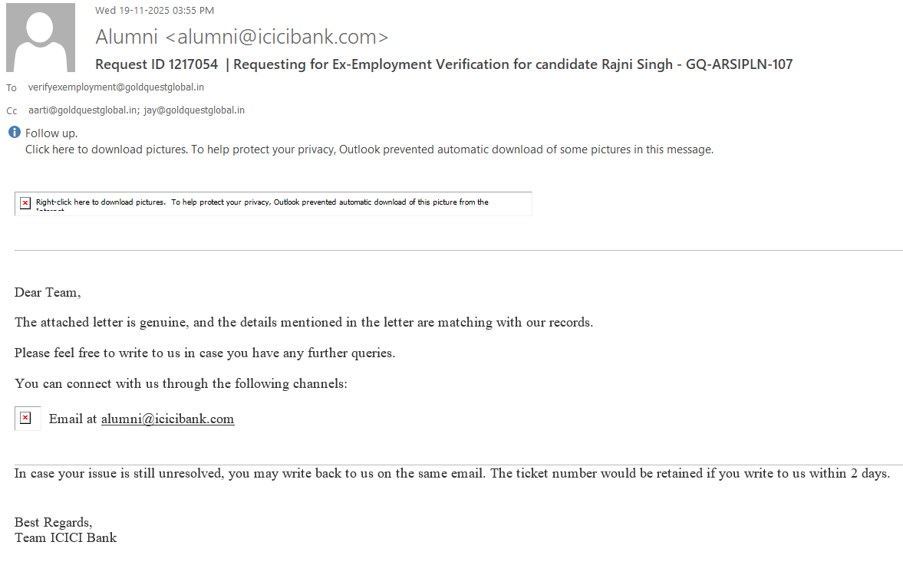The image size is (903, 588).
Task: Click the "attached letter is genuine" sentence
Action: click(x=303, y=322)
